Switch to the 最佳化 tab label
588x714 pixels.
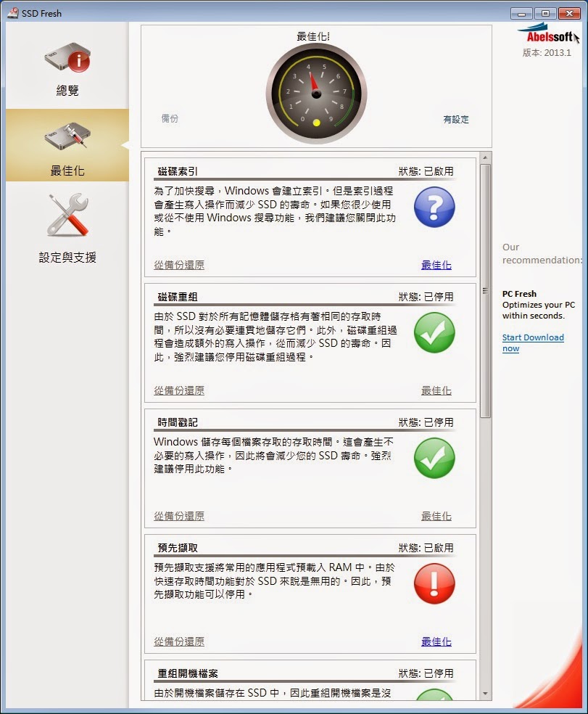point(67,171)
